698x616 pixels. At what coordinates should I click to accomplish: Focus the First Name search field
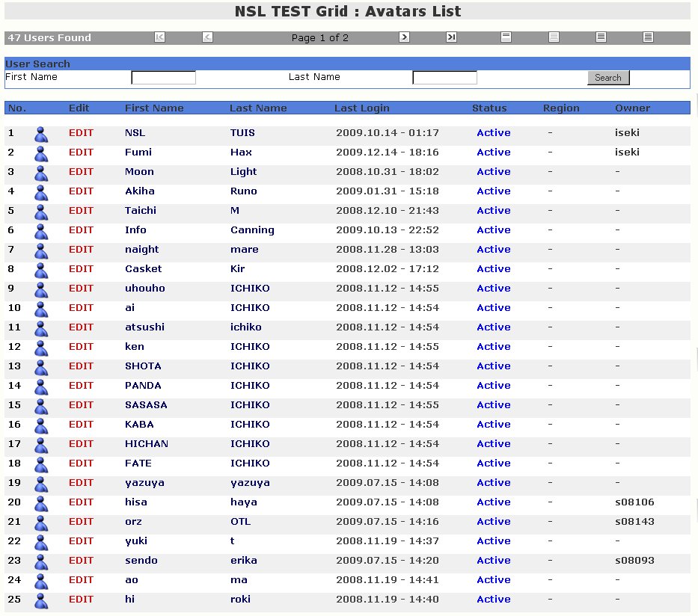coord(163,78)
